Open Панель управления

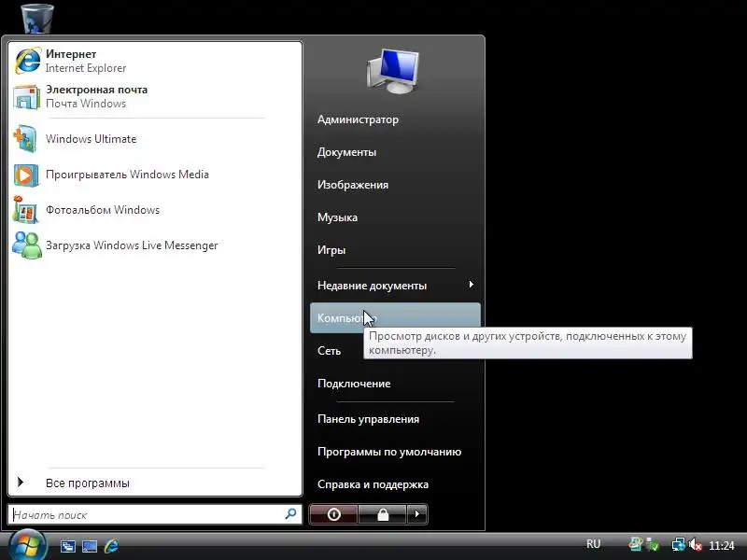395,419
